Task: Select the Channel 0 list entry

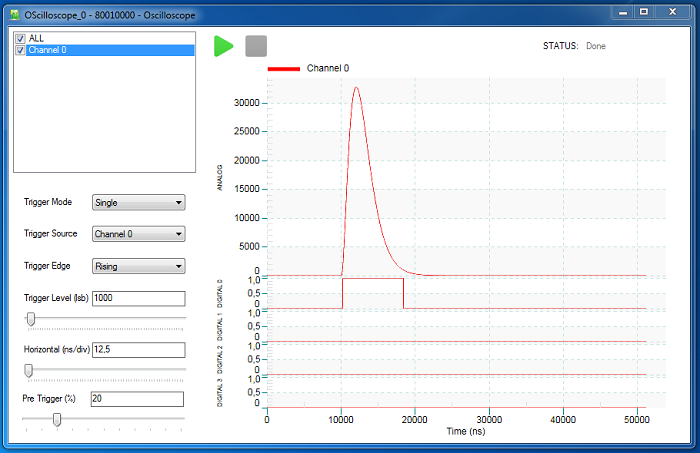Action: click(x=104, y=50)
